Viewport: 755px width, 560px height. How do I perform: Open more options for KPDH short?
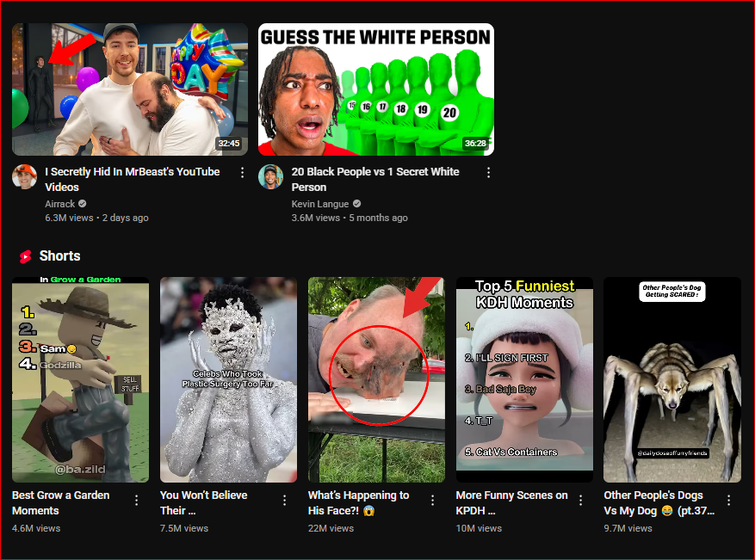click(x=581, y=501)
